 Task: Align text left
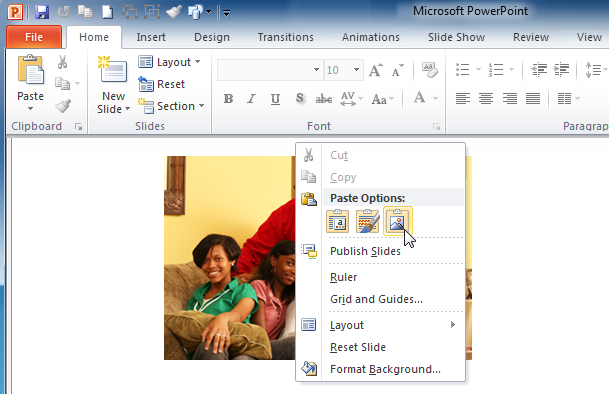[463, 98]
